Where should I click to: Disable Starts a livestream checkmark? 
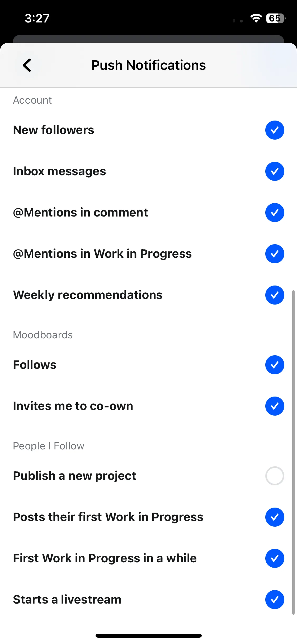[x=275, y=600]
